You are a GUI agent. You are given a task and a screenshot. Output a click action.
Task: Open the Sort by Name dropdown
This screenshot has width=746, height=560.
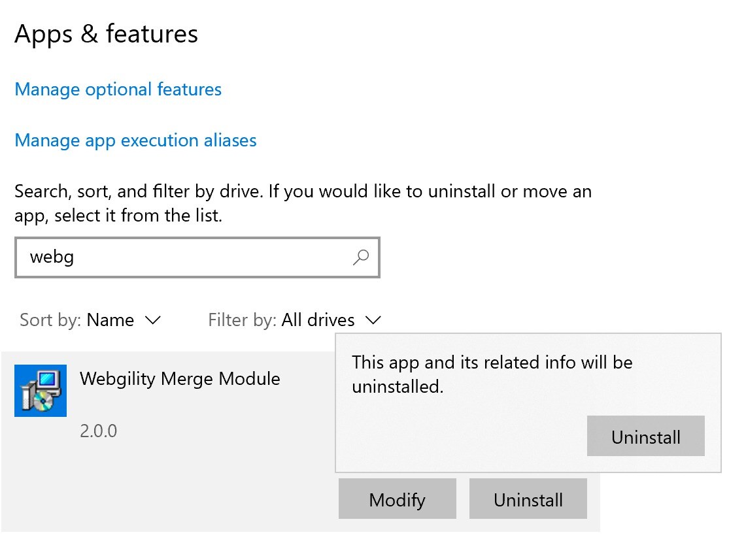pos(90,320)
